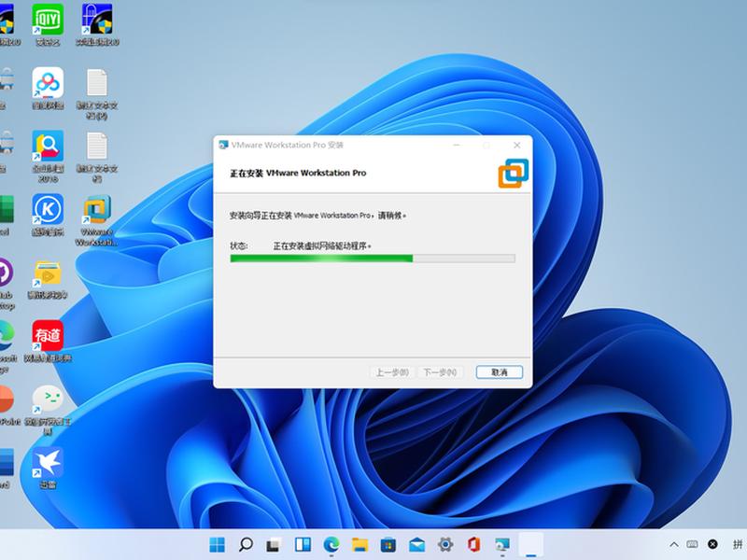This screenshot has width=747, height=560.
Task: Click the status text about virtual network drivers
Action: [x=322, y=245]
